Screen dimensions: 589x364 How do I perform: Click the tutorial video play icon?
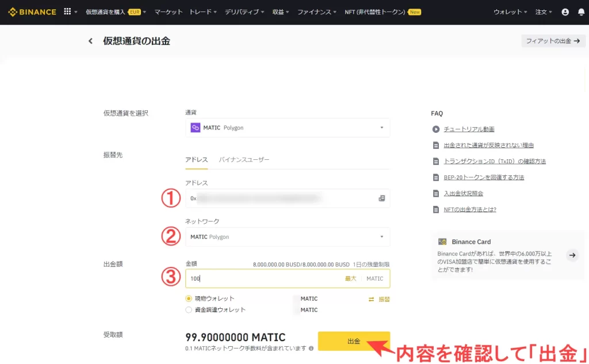(436, 129)
